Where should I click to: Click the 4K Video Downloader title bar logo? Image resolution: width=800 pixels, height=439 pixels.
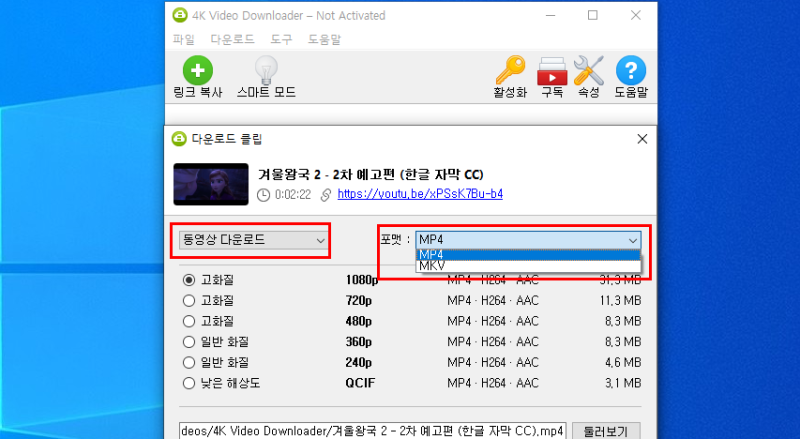pos(180,15)
